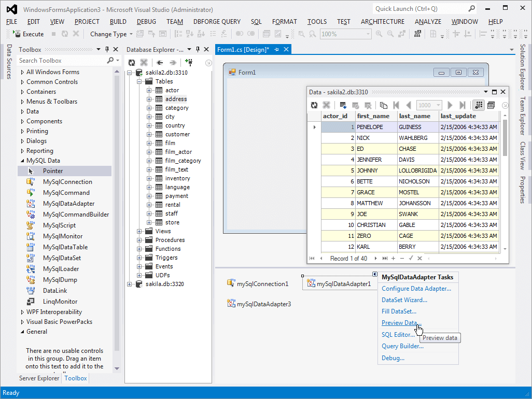Click the Fill DataSet... task link
This screenshot has height=399, width=532.
tap(399, 311)
